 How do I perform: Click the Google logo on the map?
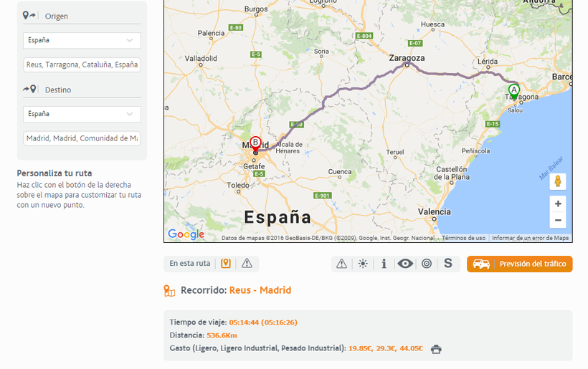pyautogui.click(x=186, y=234)
